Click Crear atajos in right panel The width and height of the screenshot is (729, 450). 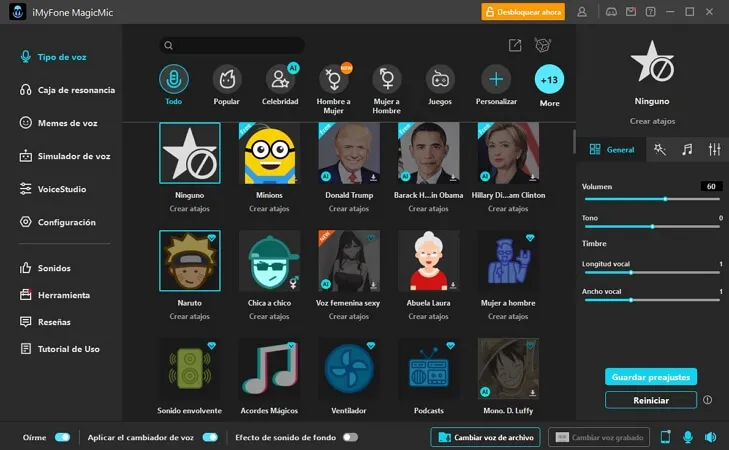[652, 121]
